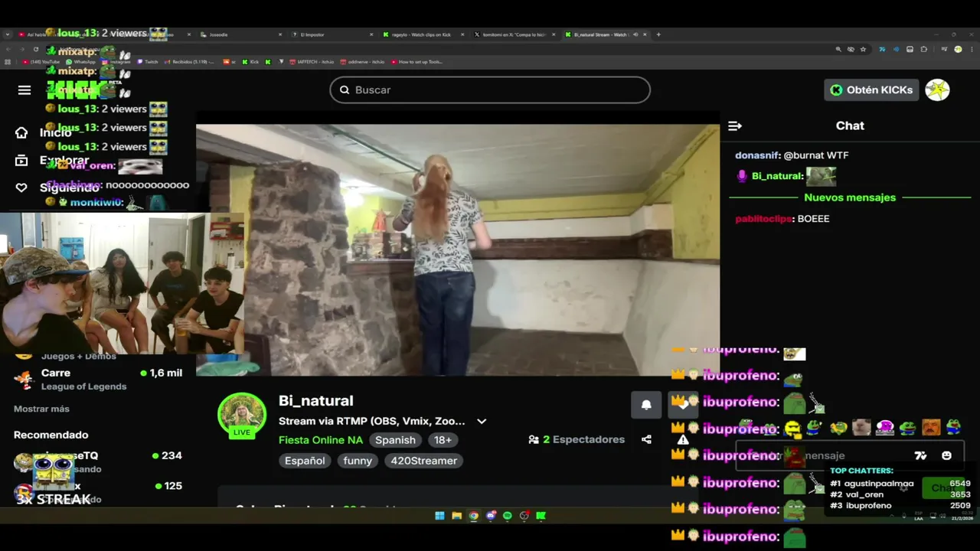Click the Windows Start button in taskbar

pyautogui.click(x=439, y=516)
